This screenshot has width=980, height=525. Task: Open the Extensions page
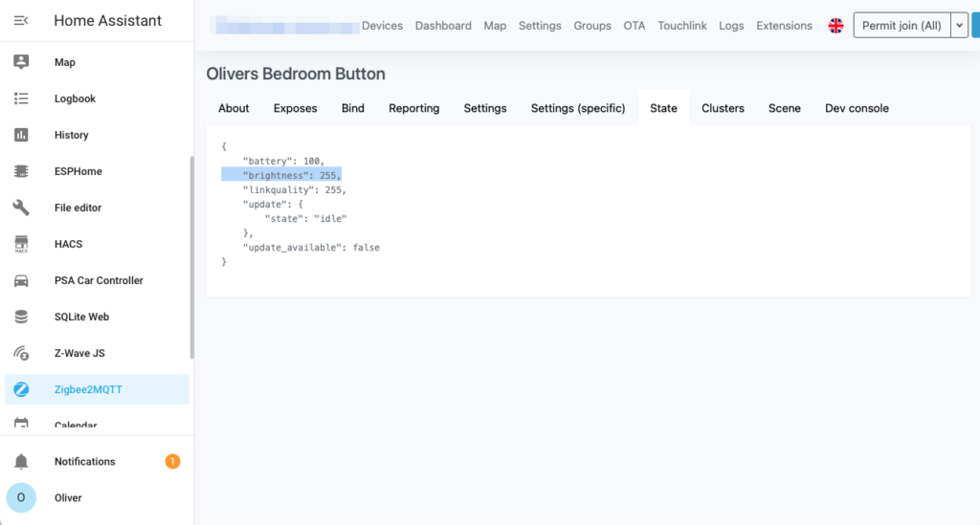pos(785,26)
